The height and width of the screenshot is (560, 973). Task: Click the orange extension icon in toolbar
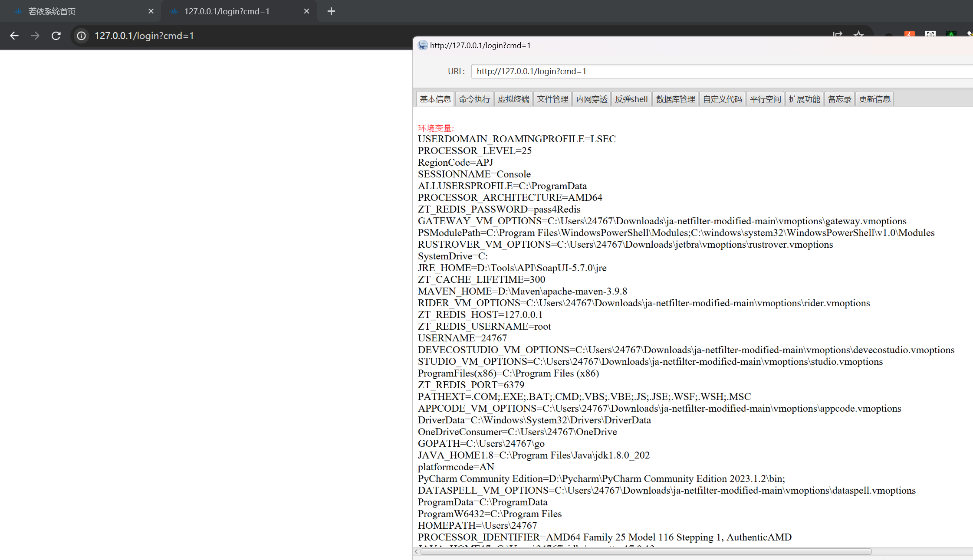click(x=909, y=34)
